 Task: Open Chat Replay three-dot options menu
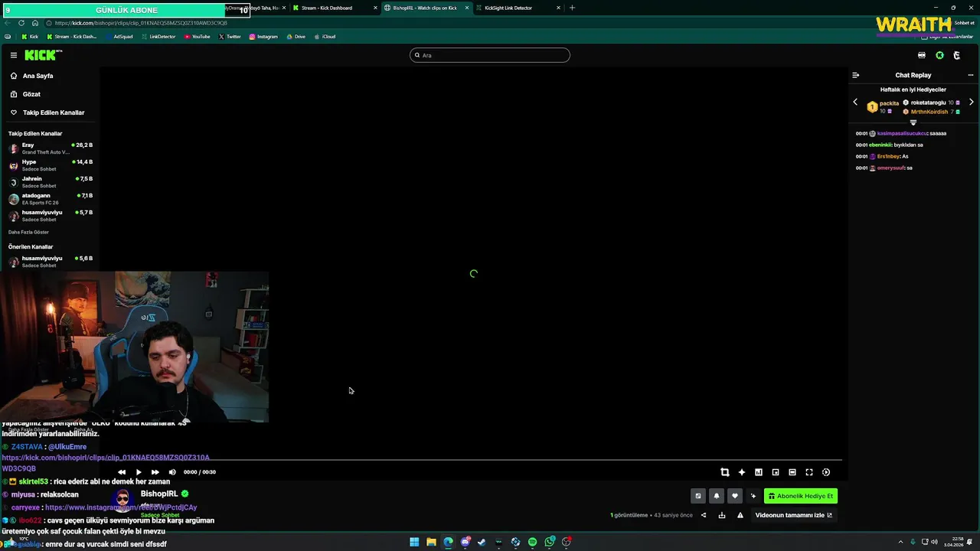[971, 75]
